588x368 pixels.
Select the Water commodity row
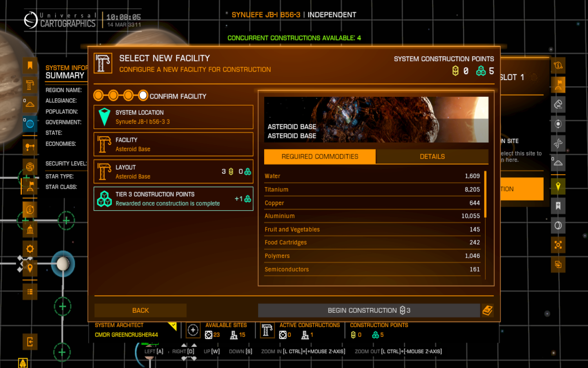pos(372,176)
